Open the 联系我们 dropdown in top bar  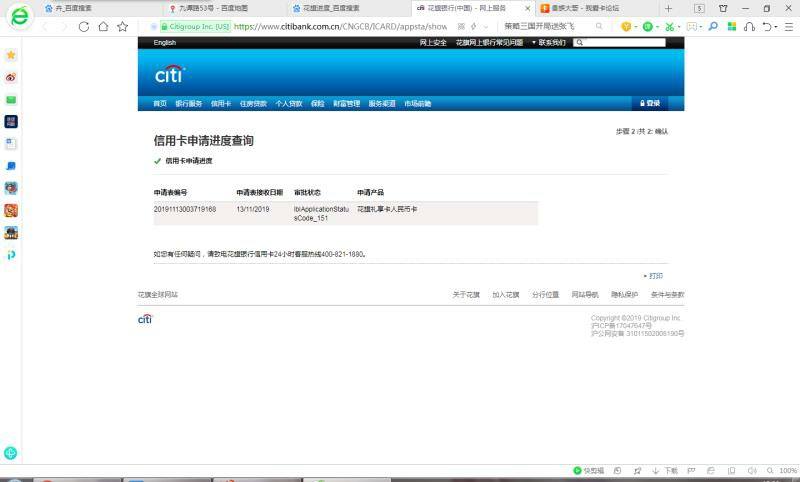pos(548,43)
